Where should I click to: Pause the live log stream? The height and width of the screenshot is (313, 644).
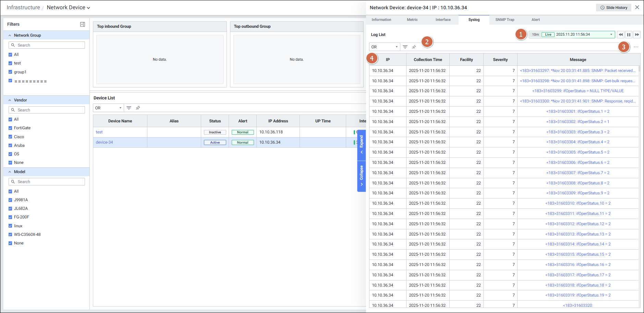(x=629, y=35)
